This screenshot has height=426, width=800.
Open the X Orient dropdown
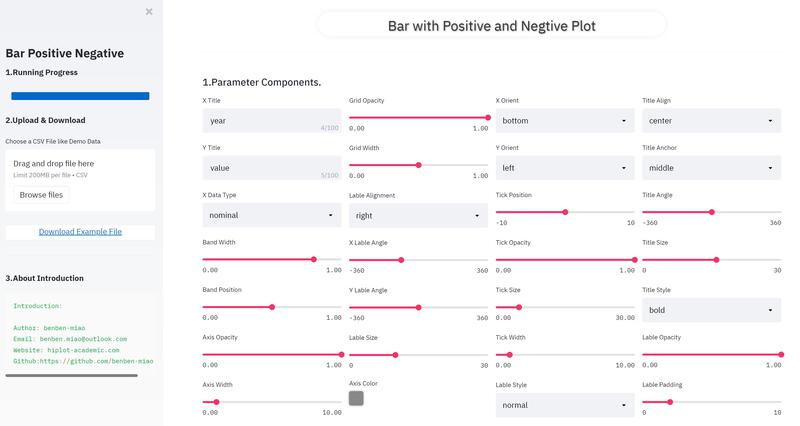click(x=565, y=121)
